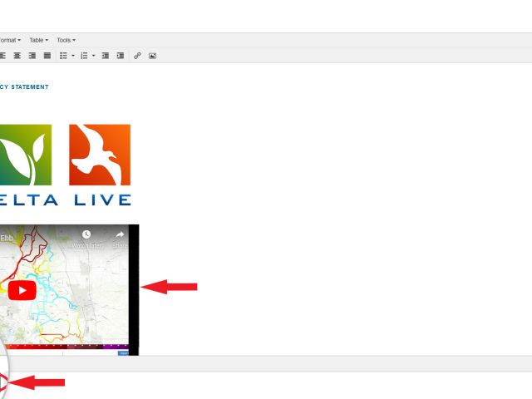The image size is (532, 399).
Task: Open the Statement heading link
Action: [x=24, y=86]
